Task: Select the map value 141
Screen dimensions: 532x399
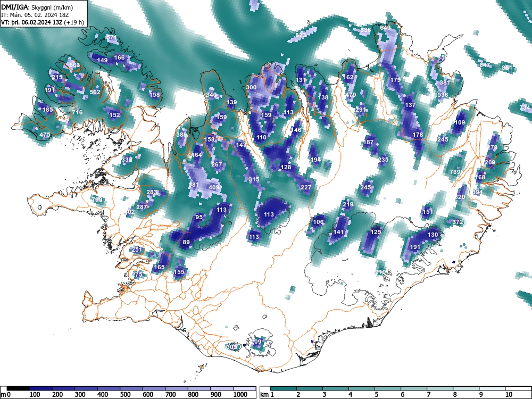Action: pos(338,232)
